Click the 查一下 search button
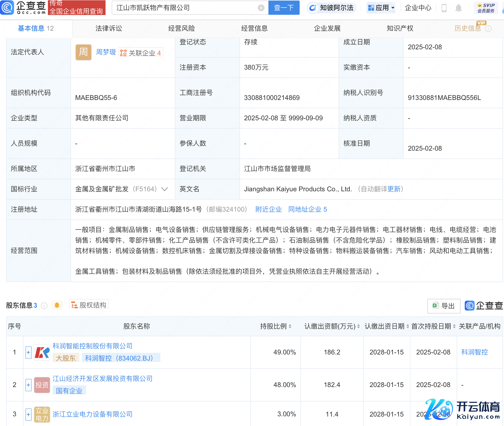The width and height of the screenshot is (504, 426). pyautogui.click(x=284, y=8)
